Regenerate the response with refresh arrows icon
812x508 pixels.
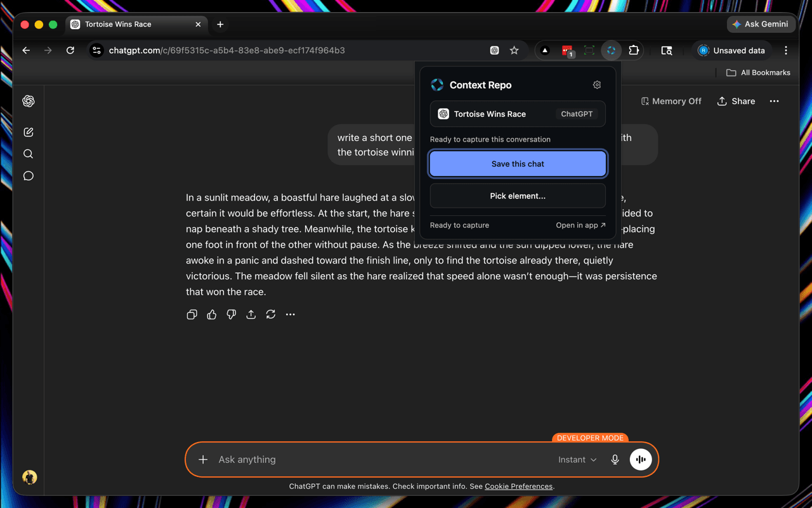271,314
